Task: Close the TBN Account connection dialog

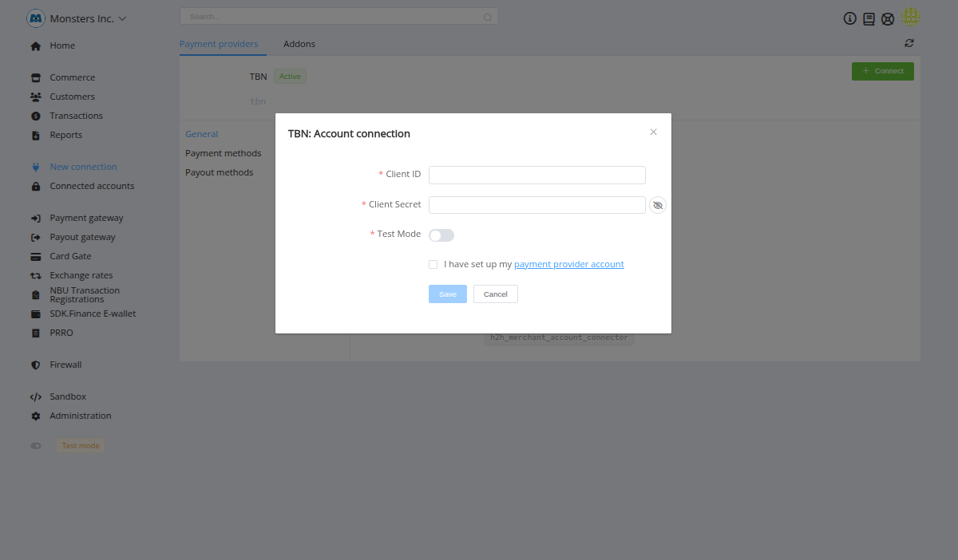Action: 653,132
